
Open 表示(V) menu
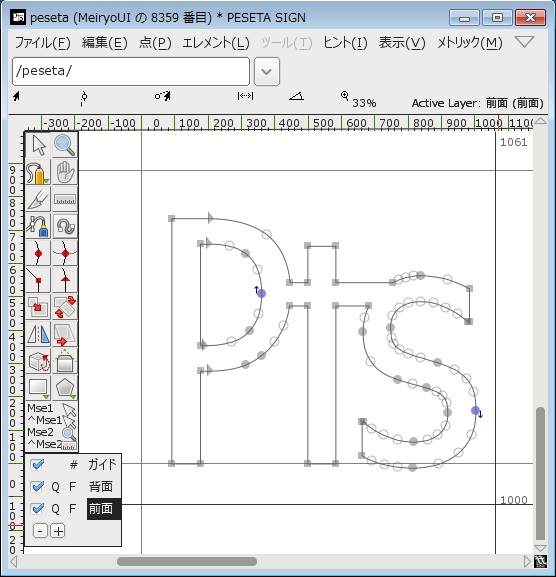[x=402, y=43]
